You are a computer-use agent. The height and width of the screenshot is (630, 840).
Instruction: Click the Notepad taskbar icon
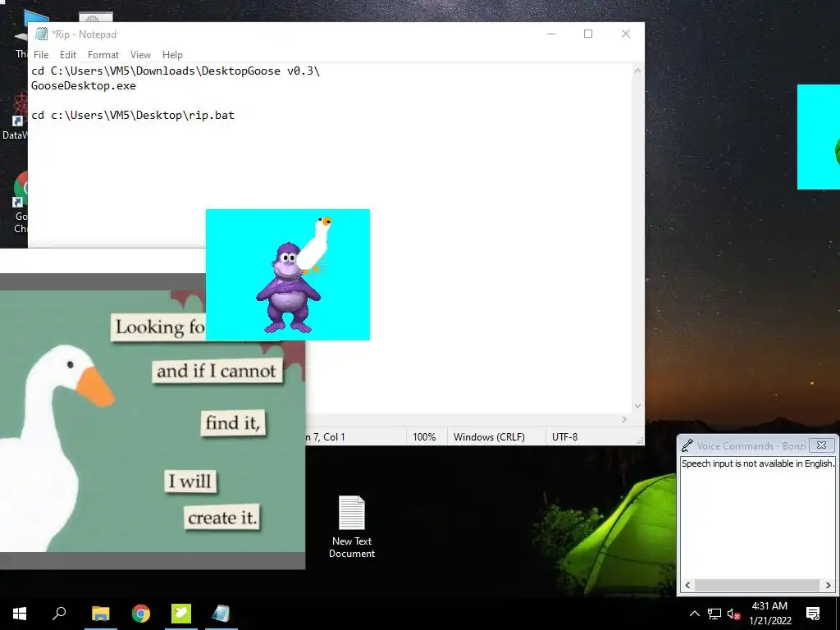point(221,614)
